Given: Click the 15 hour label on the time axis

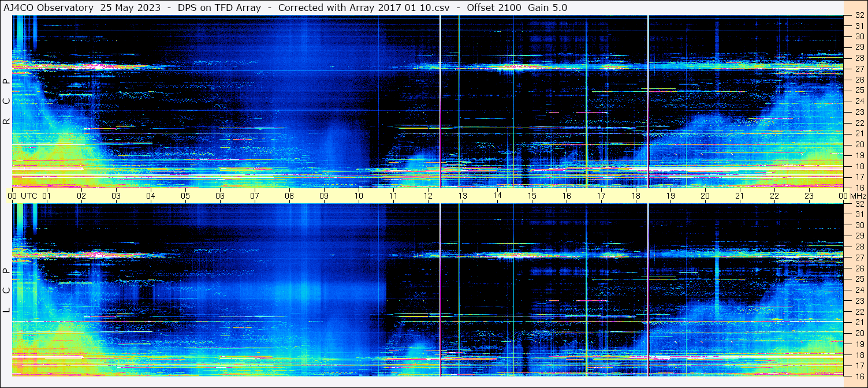Looking at the screenshot, I should (532, 196).
